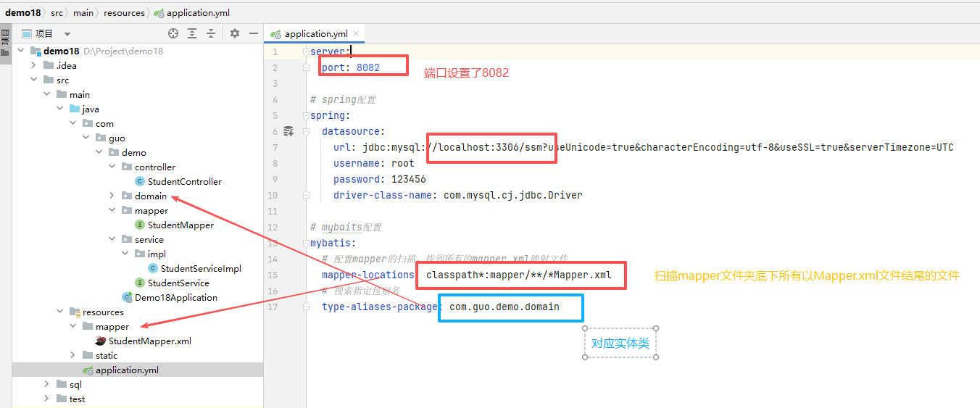Screen dimensions: 980x408
Task: Collapse the controller package
Action: pyautogui.click(x=112, y=167)
